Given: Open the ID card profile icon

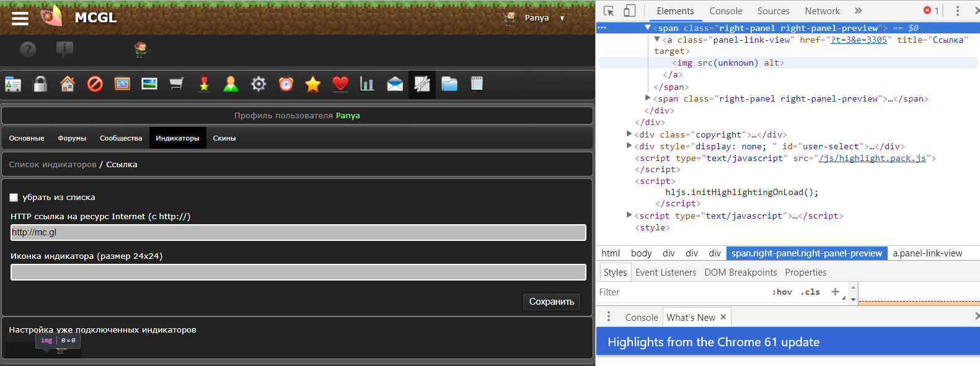Looking at the screenshot, I should point(13,84).
